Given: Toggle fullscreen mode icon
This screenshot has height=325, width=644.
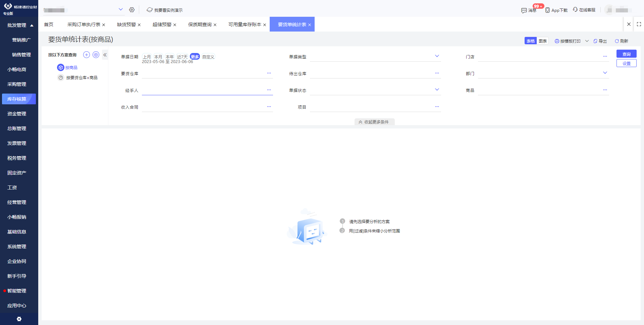Looking at the screenshot, I should (639, 24).
